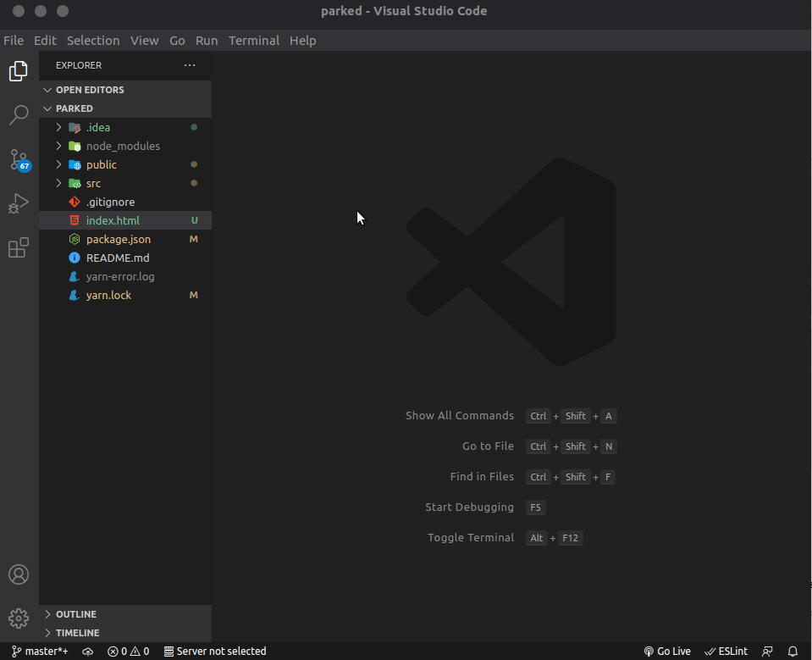Click the folder icon of src
812x660 pixels.
(x=75, y=183)
